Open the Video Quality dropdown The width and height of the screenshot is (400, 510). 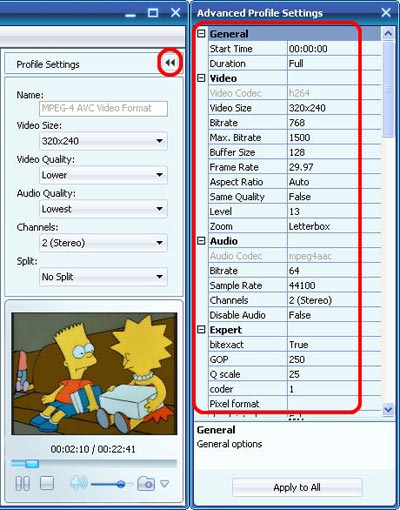click(103, 175)
